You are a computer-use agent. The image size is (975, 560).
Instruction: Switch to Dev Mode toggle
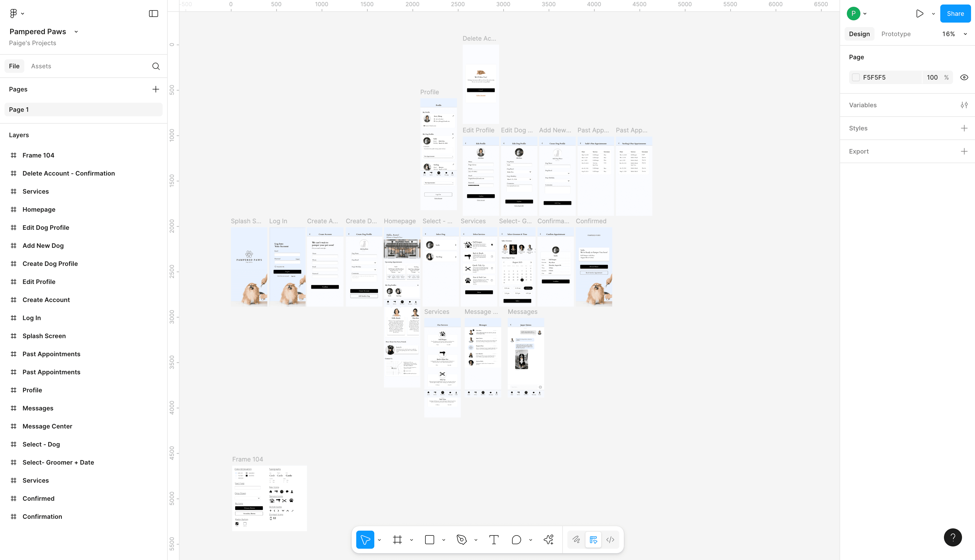610,540
